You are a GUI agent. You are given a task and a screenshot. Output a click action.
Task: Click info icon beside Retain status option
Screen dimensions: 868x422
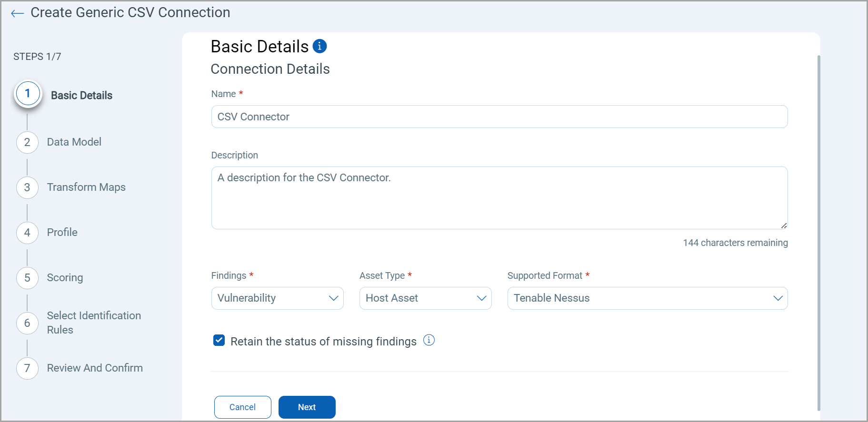click(x=429, y=340)
